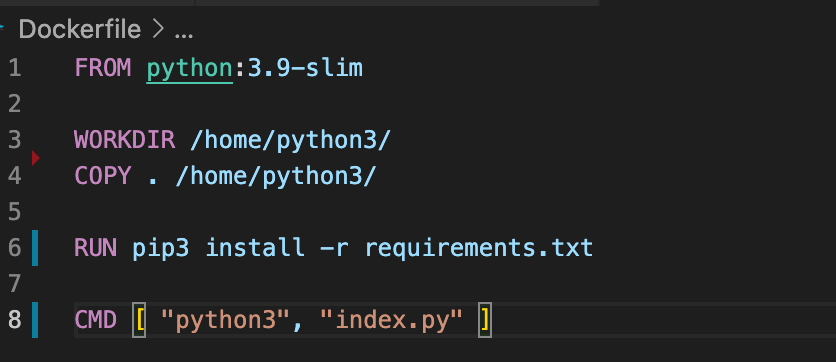Click line number 1 in gutter
This screenshot has width=836, height=362.
pyautogui.click(x=15, y=68)
